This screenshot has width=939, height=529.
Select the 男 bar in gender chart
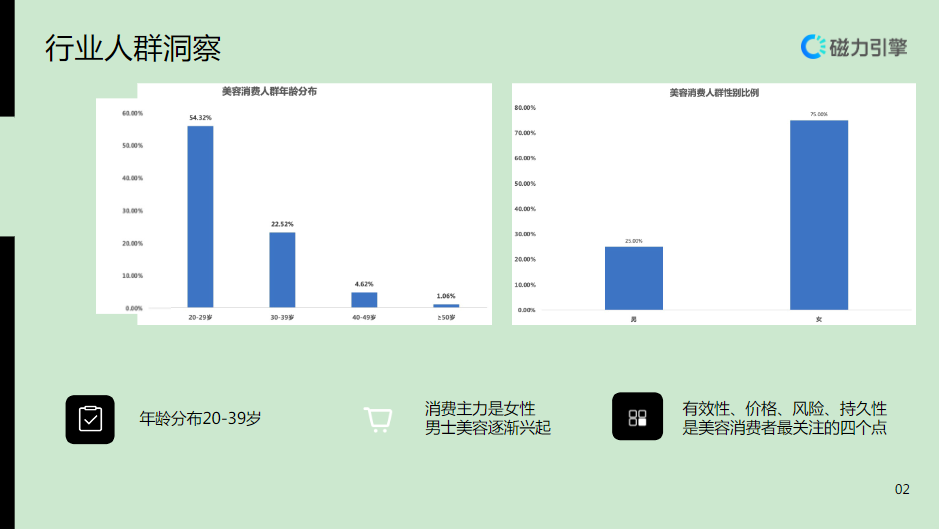633,277
